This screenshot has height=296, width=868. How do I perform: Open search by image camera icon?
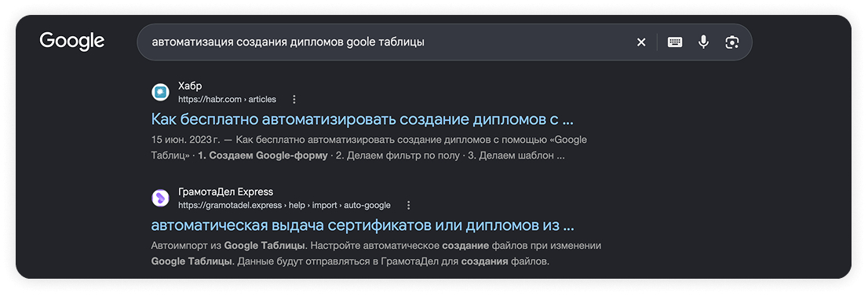pos(732,42)
